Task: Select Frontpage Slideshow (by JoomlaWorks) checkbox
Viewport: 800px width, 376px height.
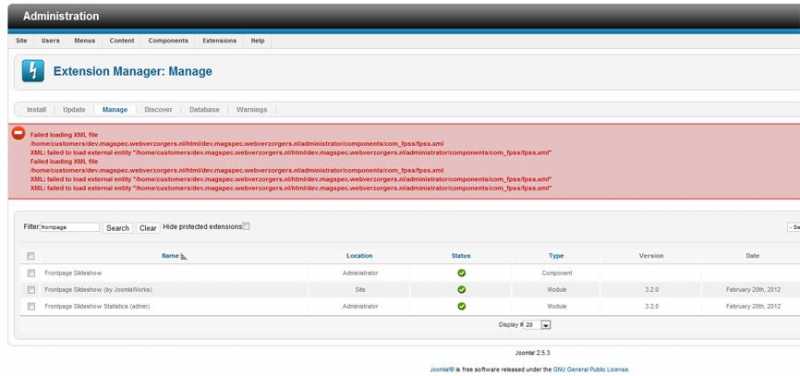Action: point(31,290)
